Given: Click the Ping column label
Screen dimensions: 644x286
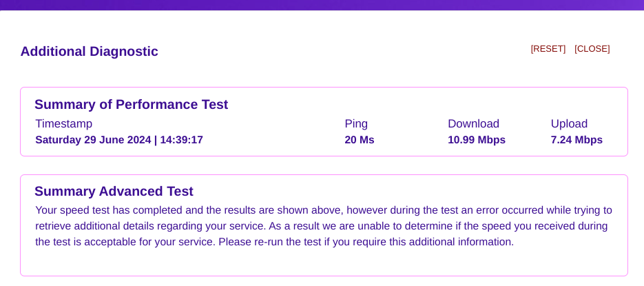Looking at the screenshot, I should [356, 124].
